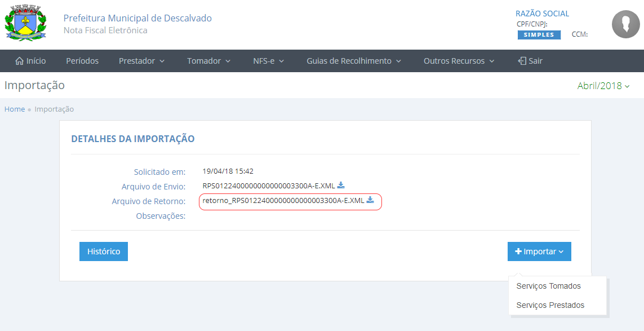This screenshot has height=331, width=644.
Task: Select Serviços Tomados from import menu
Action: pyautogui.click(x=548, y=286)
